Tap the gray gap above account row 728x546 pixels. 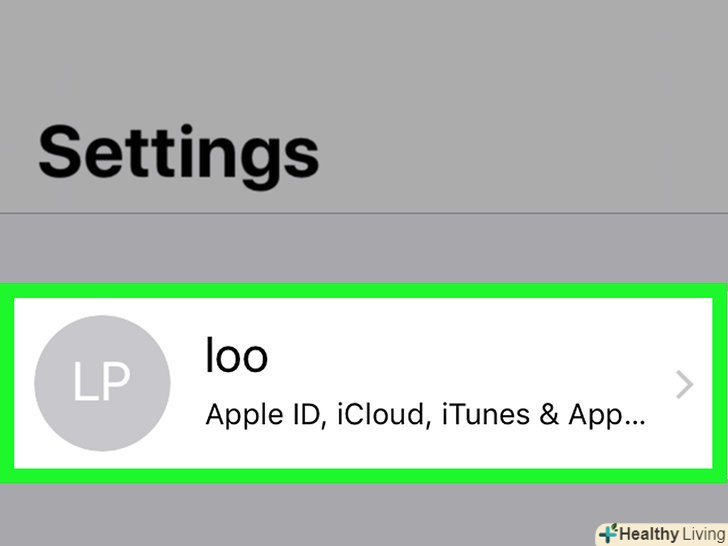[364, 250]
